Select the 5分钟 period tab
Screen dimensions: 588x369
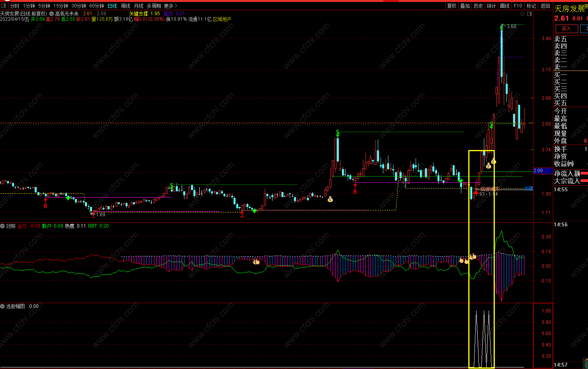44,6
